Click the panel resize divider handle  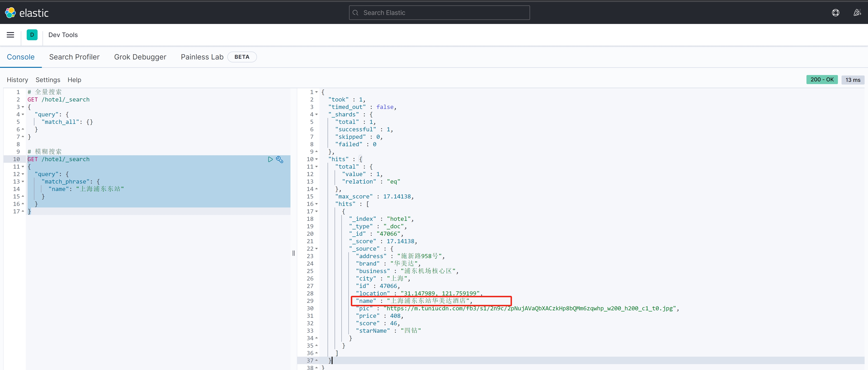293,253
